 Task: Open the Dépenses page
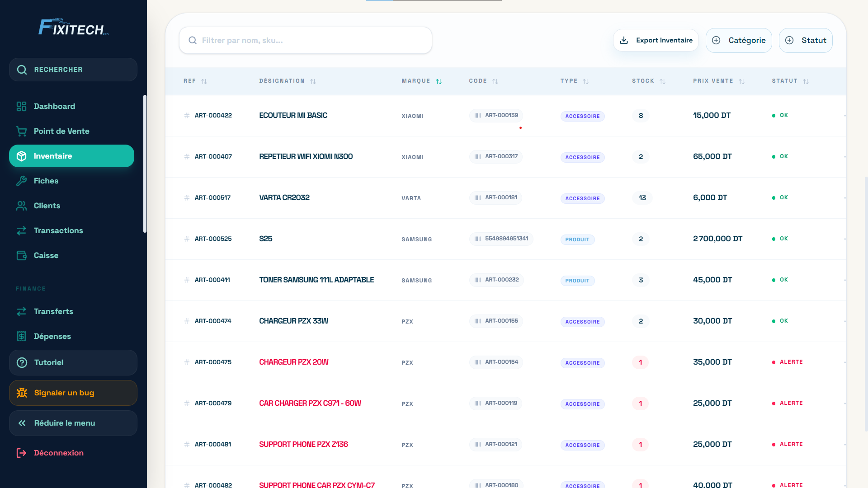[72, 336]
